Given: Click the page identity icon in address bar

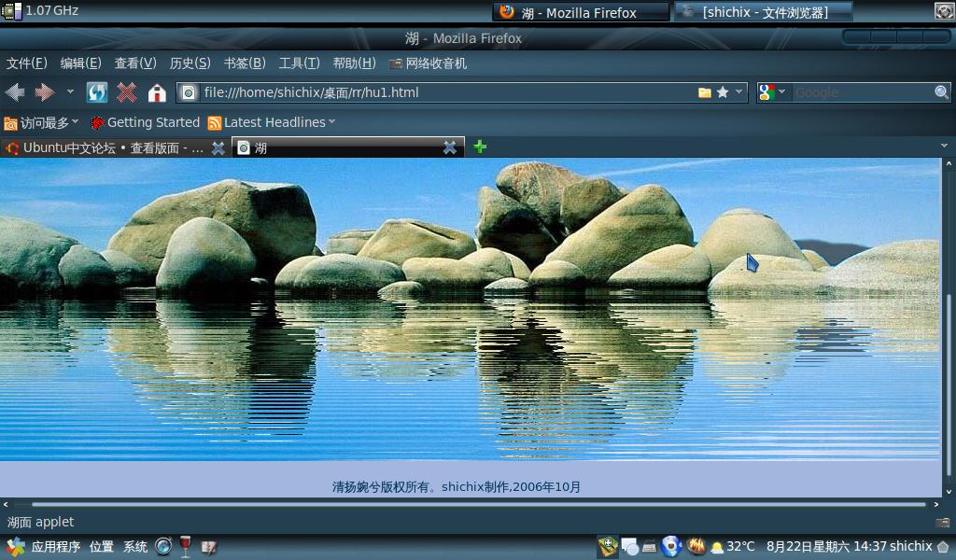Looking at the screenshot, I should 189,92.
